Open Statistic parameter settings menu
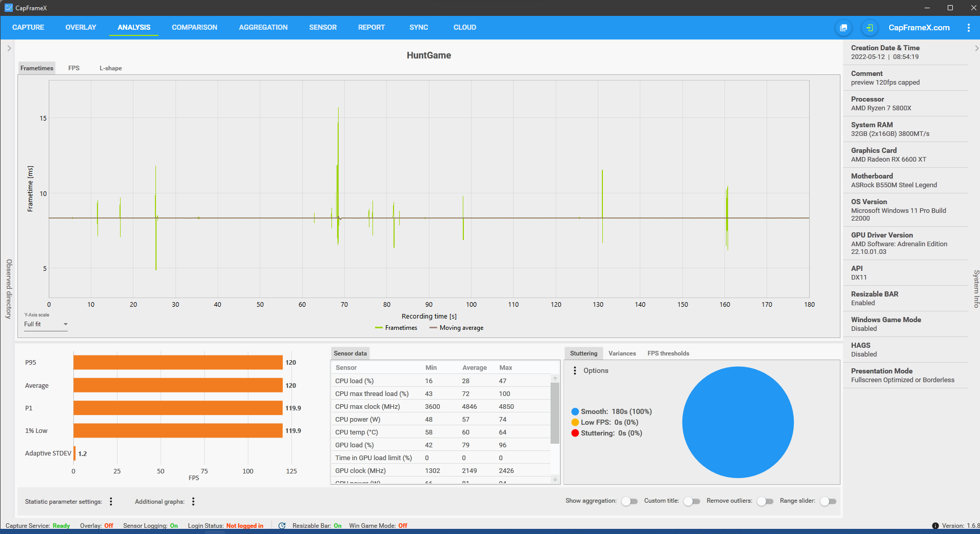Screen dimensions: 980x534 (x=111, y=502)
